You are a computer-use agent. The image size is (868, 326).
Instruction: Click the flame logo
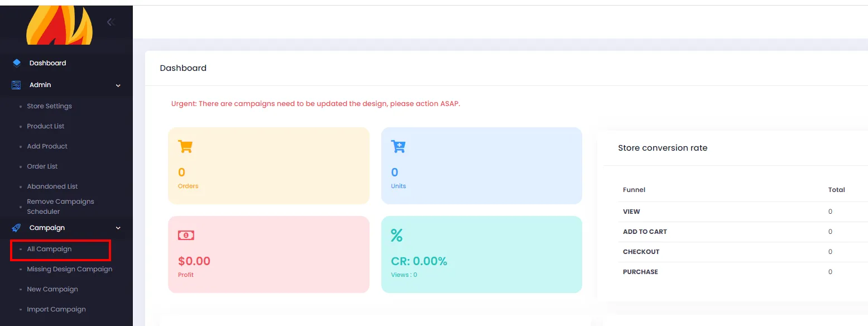pos(60,25)
